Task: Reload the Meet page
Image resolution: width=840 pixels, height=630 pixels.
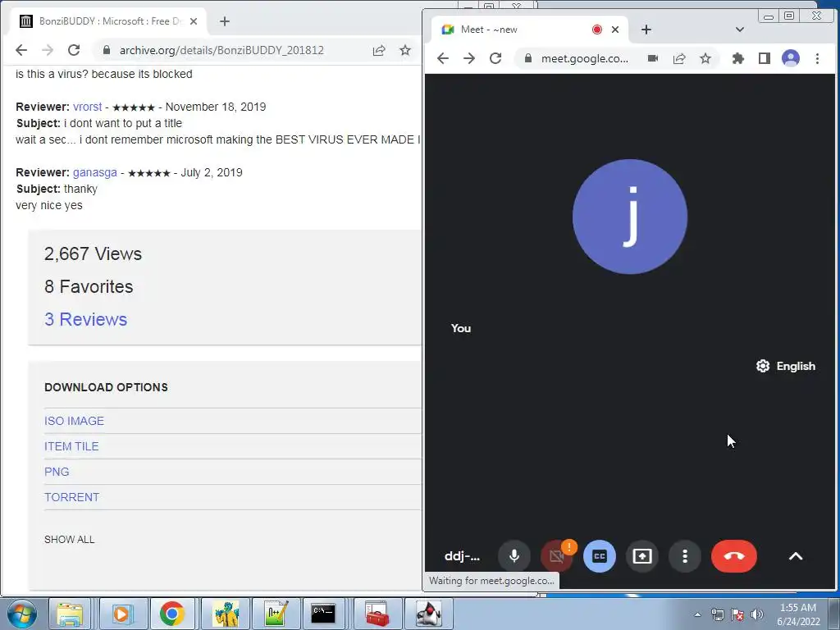Action: 495,58
